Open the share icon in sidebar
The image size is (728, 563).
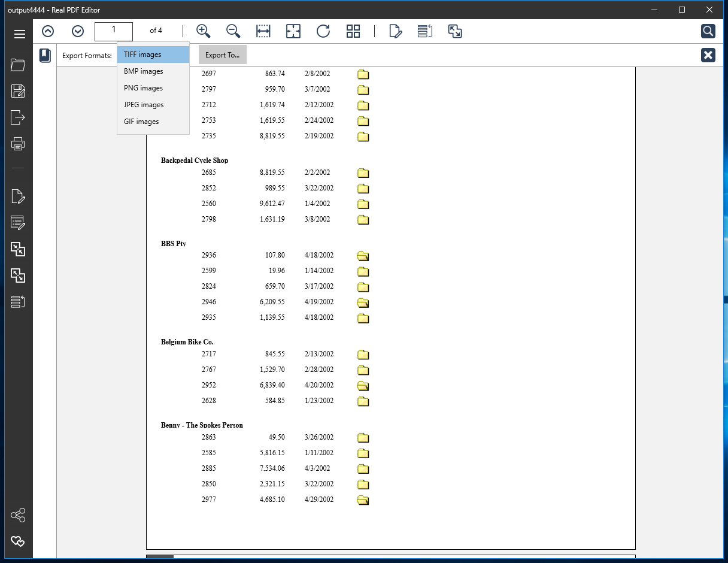(x=18, y=515)
